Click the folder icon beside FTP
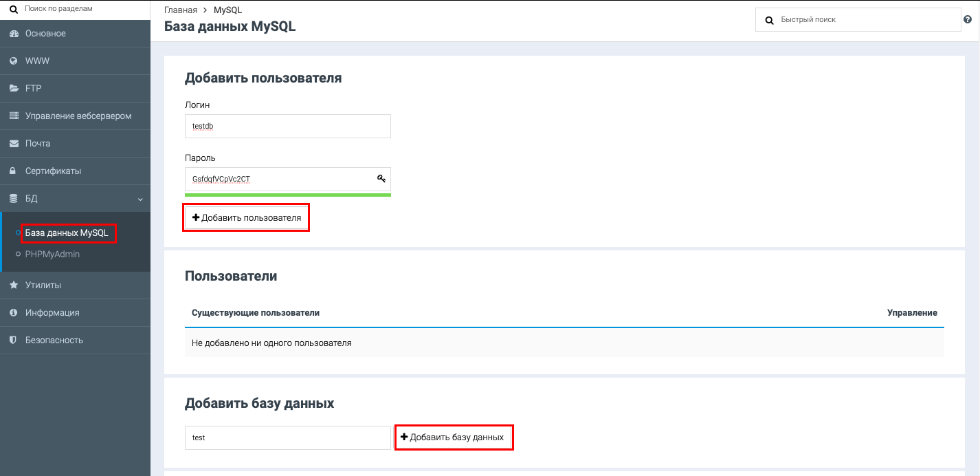This screenshot has width=980, height=476. click(x=13, y=89)
